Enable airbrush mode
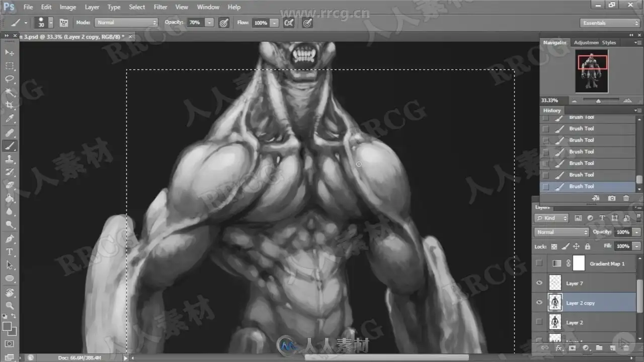The image size is (644, 362). tap(289, 23)
